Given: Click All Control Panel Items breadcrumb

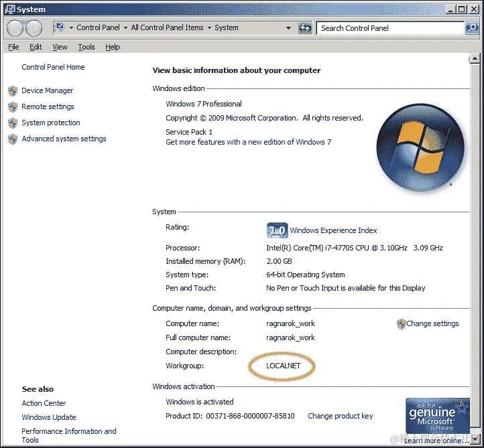Looking at the screenshot, I should coord(167,27).
